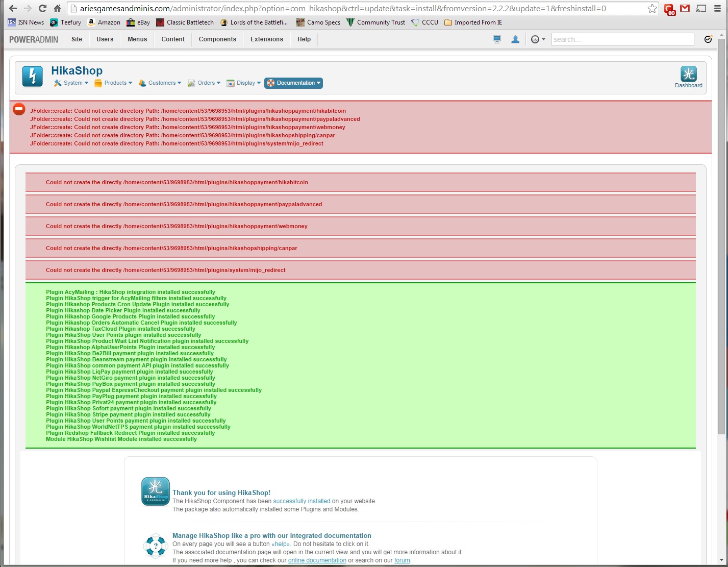Click the page vertical scrollbar
Screen dimensions: 728x567
(x=721, y=237)
